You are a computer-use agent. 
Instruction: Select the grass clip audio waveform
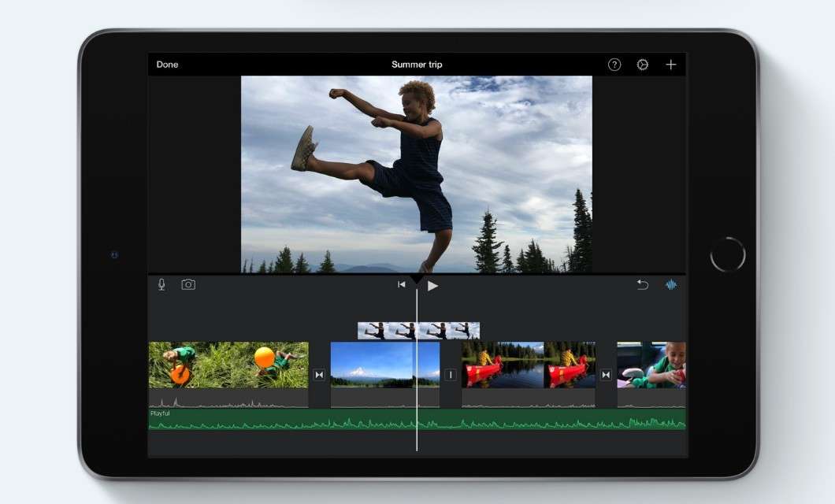coord(228,398)
